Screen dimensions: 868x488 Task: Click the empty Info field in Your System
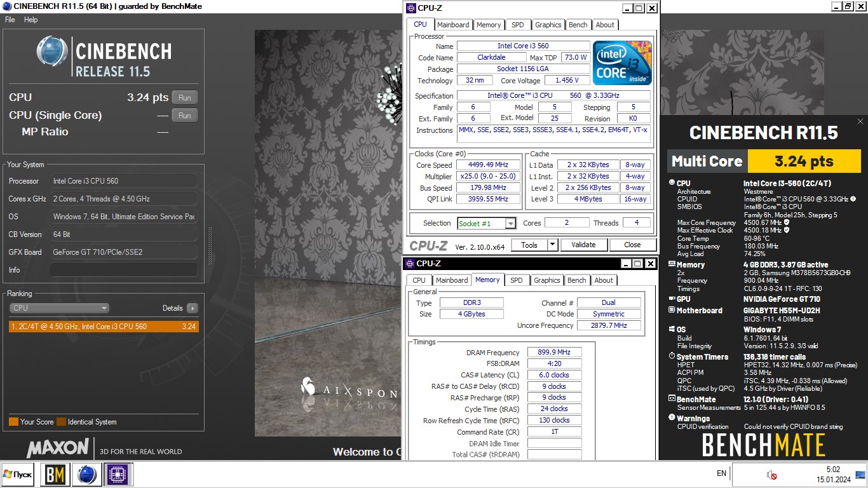point(123,270)
